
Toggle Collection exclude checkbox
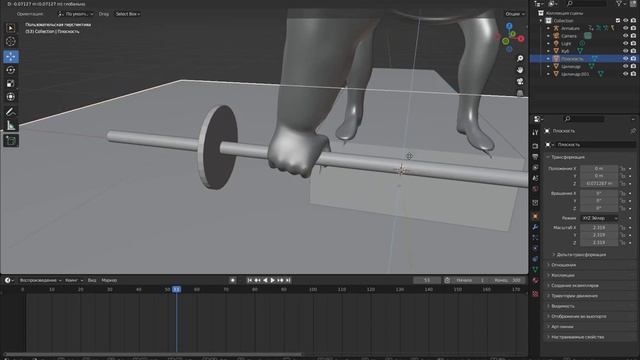click(x=618, y=20)
